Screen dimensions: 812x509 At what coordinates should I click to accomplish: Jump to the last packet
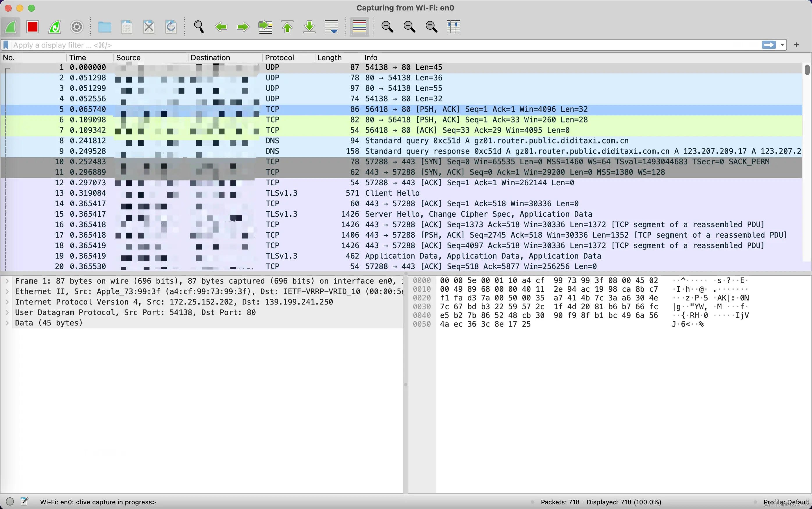[x=309, y=27]
